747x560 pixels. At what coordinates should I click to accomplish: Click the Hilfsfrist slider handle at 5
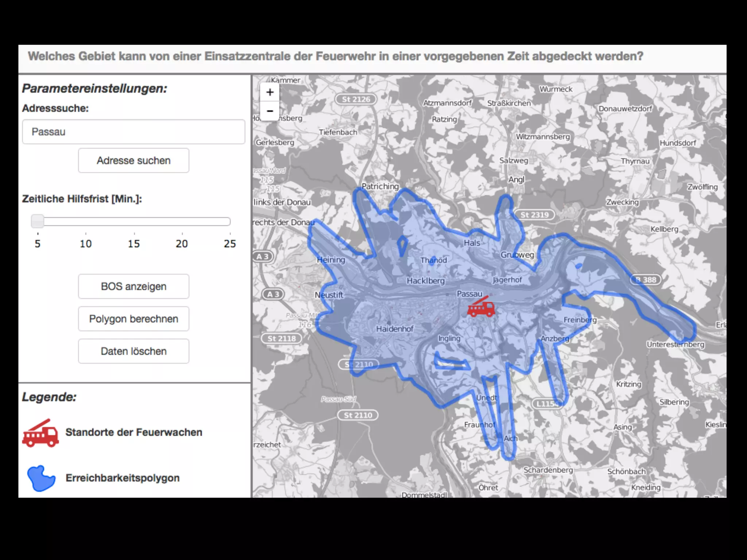click(37, 221)
